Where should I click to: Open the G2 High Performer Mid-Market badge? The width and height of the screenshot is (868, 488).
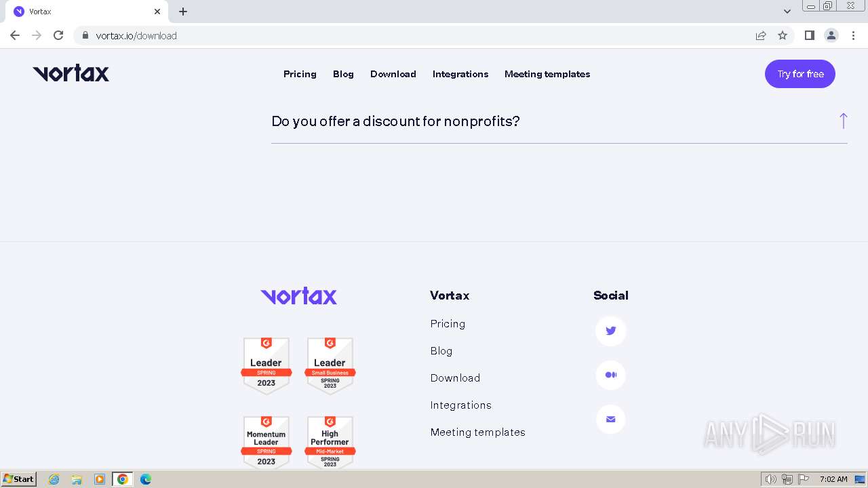[x=330, y=443]
